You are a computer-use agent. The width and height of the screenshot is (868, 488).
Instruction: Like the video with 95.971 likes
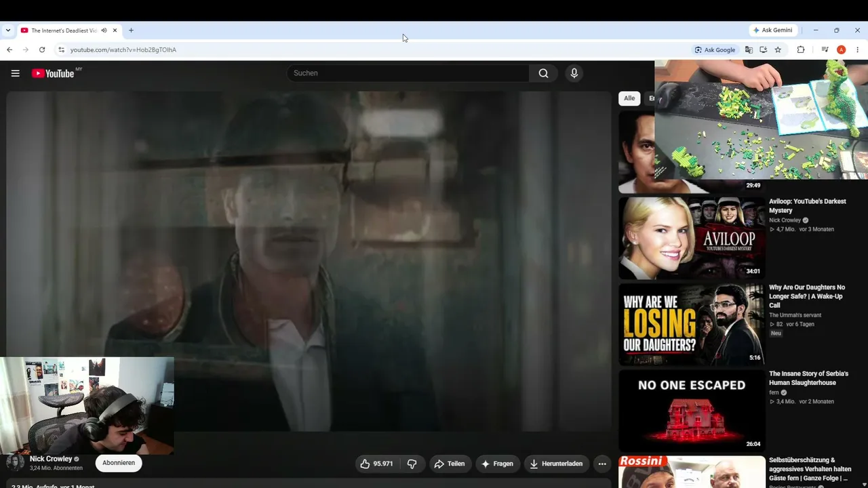click(x=376, y=464)
